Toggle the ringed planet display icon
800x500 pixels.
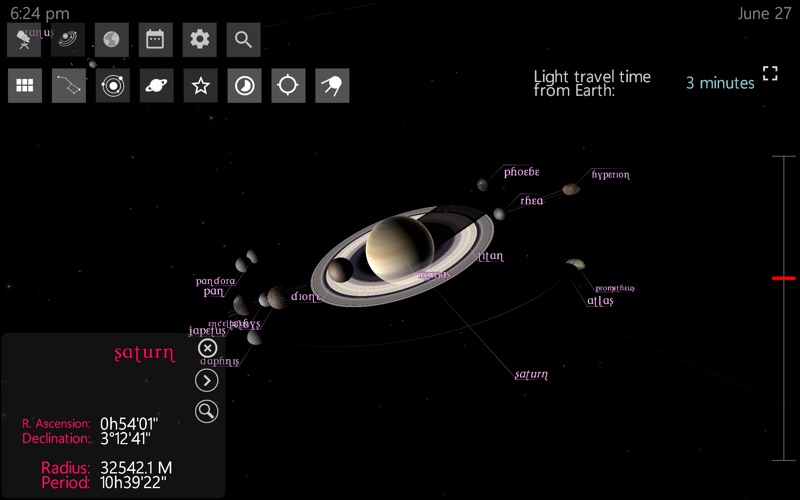(x=157, y=86)
